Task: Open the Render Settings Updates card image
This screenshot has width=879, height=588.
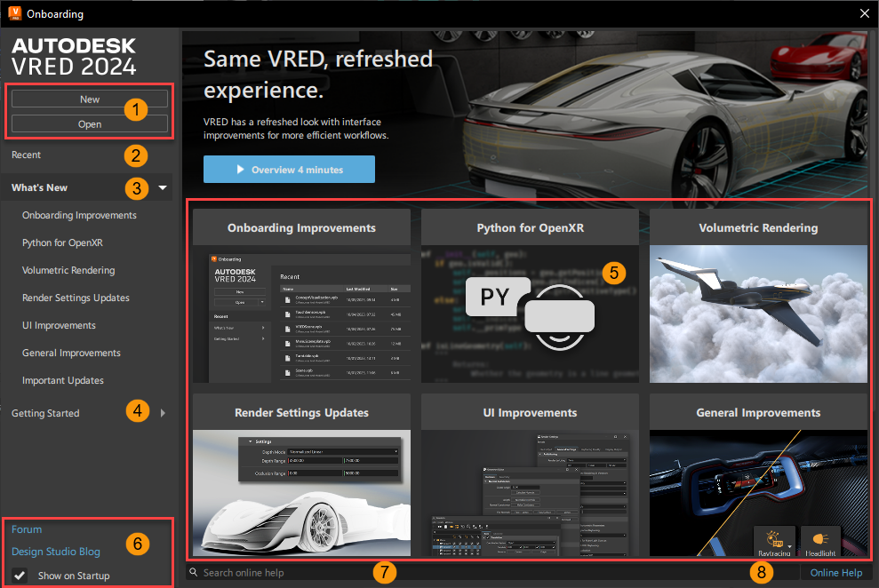Action: pos(301,493)
